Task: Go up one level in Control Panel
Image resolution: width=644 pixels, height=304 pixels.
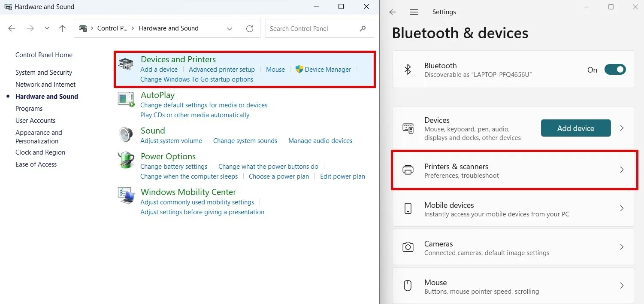Action: [63, 28]
